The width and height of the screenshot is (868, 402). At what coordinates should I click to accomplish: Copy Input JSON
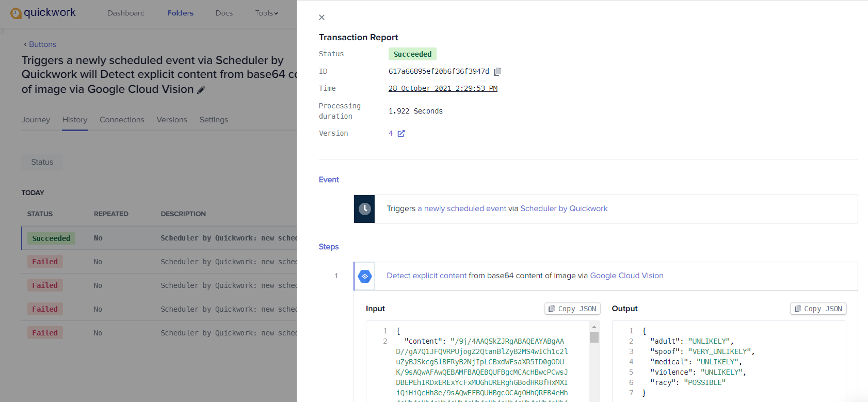click(x=572, y=309)
